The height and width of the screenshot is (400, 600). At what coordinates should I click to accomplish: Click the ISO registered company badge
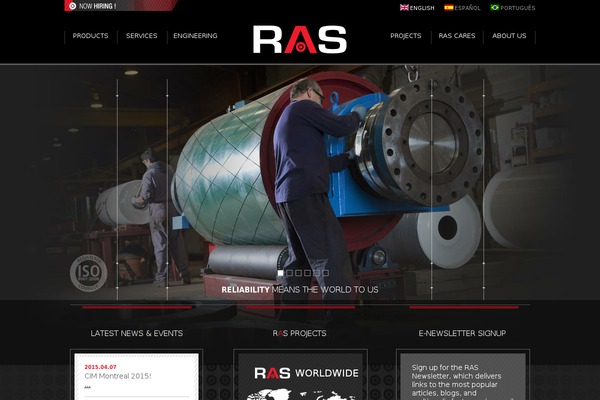(88, 273)
